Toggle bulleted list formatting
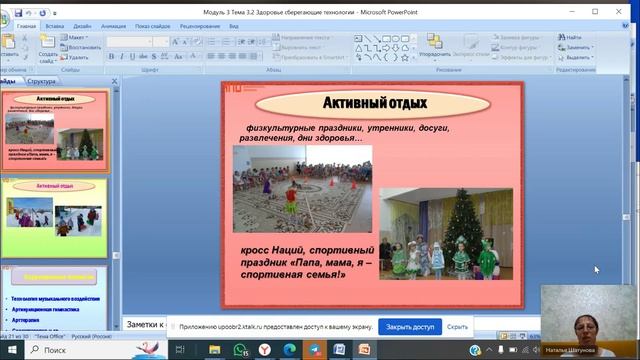 pyautogui.click(x=212, y=42)
